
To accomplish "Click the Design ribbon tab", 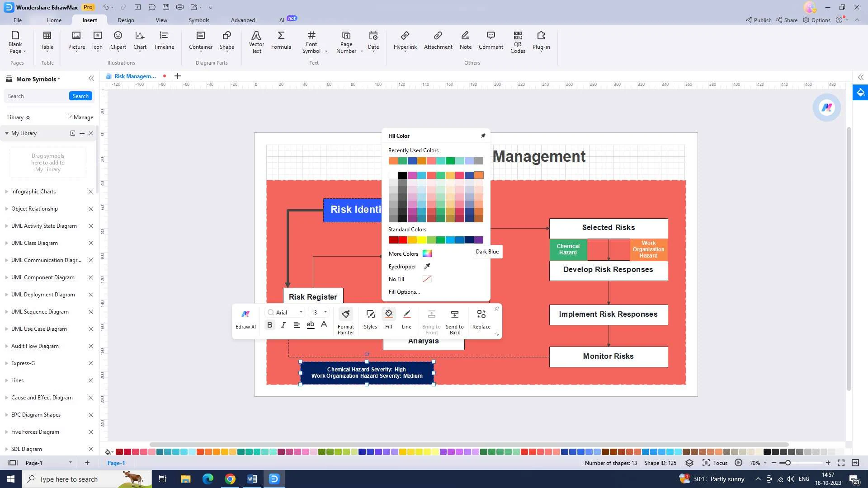I will tap(126, 20).
